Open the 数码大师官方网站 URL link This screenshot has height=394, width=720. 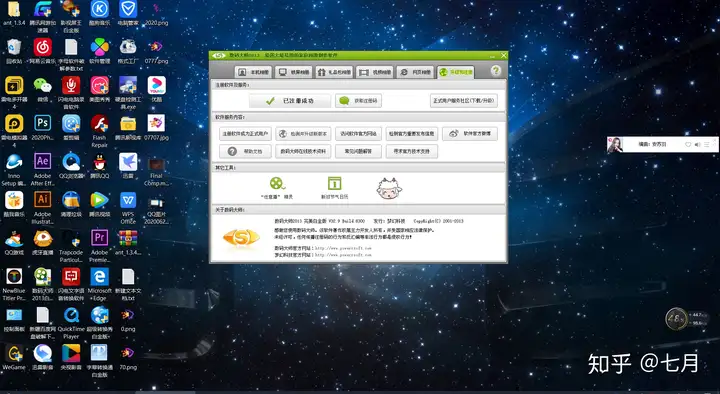point(343,248)
